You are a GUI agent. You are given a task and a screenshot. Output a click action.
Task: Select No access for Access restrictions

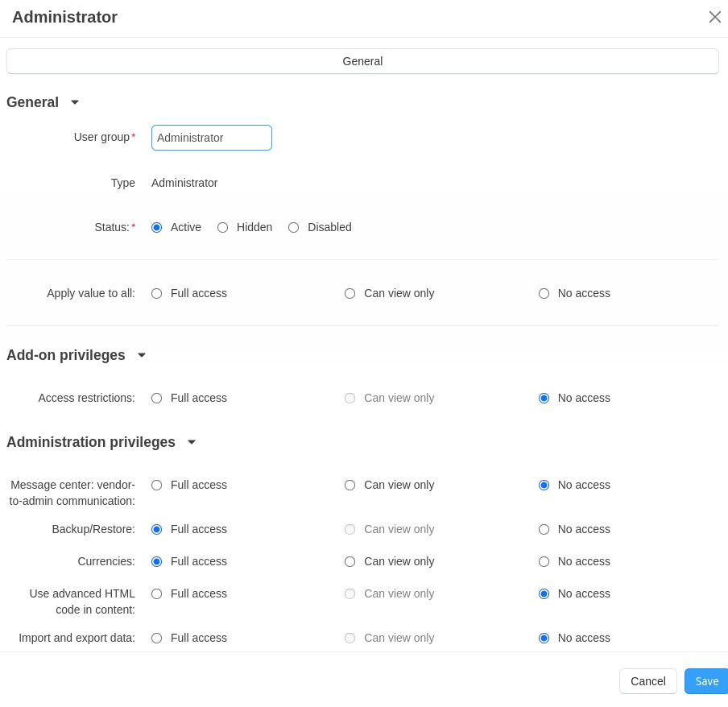(x=544, y=399)
